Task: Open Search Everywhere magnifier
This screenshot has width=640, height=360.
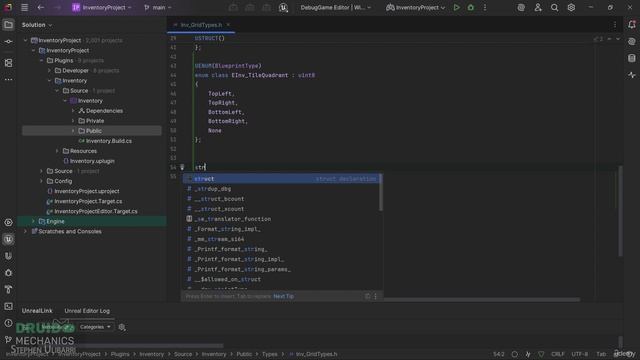Action: (x=554, y=7)
